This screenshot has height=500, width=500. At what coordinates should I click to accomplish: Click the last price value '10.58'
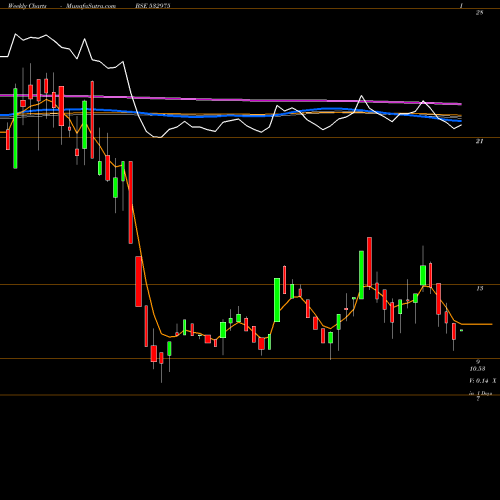[477, 369]
